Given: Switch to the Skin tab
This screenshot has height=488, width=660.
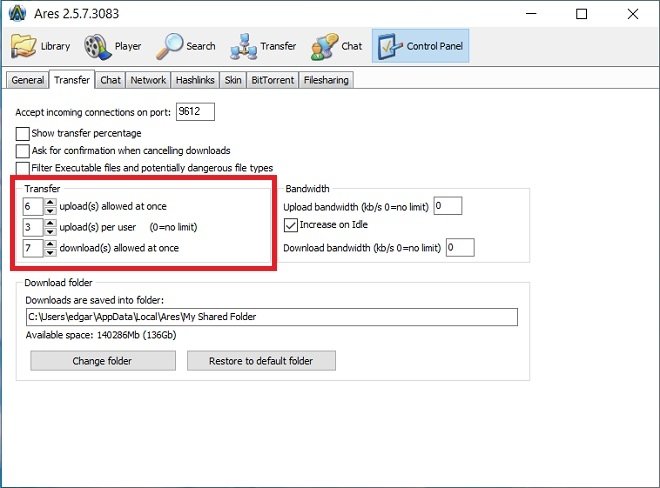Looking at the screenshot, I should point(233,80).
